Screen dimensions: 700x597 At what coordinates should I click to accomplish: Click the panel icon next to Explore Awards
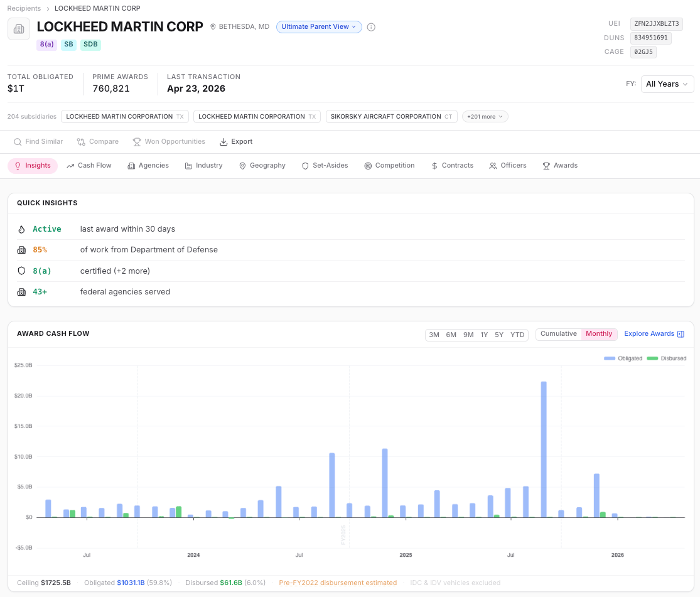point(681,334)
